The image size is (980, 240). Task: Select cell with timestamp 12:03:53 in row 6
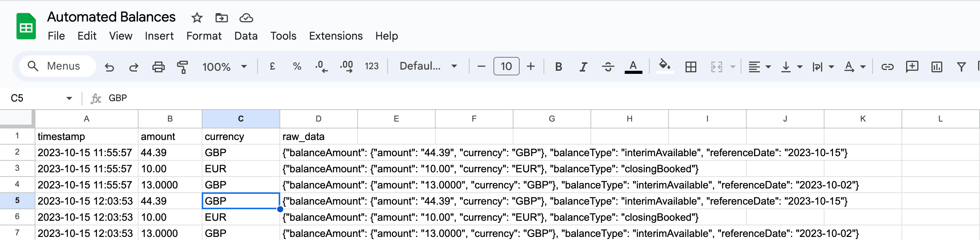pyautogui.click(x=87, y=217)
